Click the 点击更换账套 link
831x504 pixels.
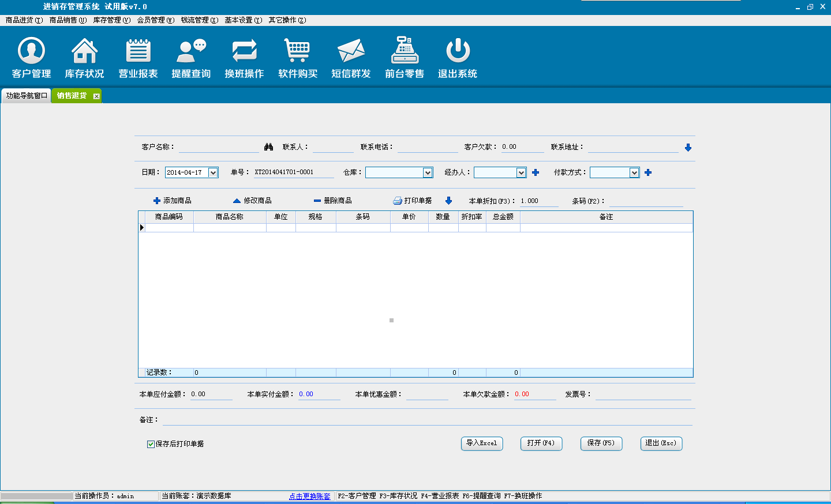click(310, 496)
